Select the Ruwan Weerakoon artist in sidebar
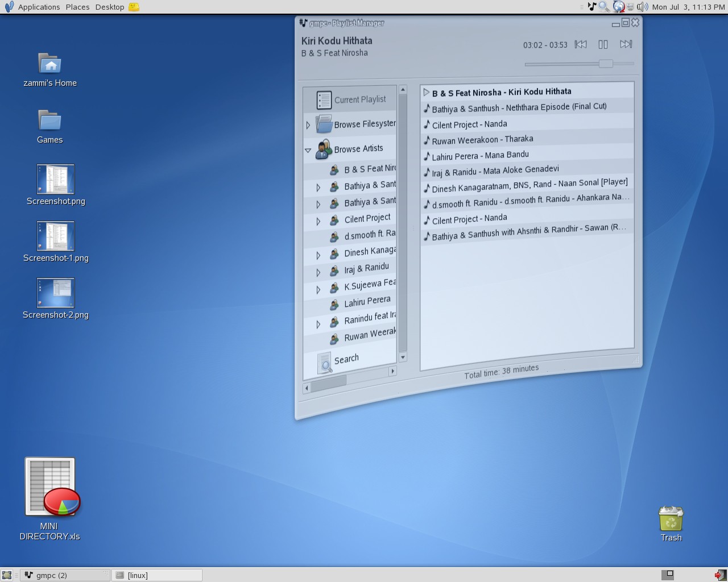This screenshot has height=582, width=728. [370, 335]
